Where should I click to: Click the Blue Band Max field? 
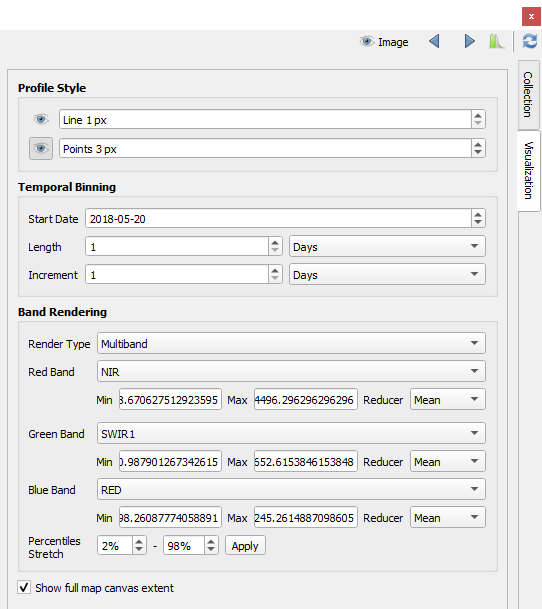[x=306, y=518]
